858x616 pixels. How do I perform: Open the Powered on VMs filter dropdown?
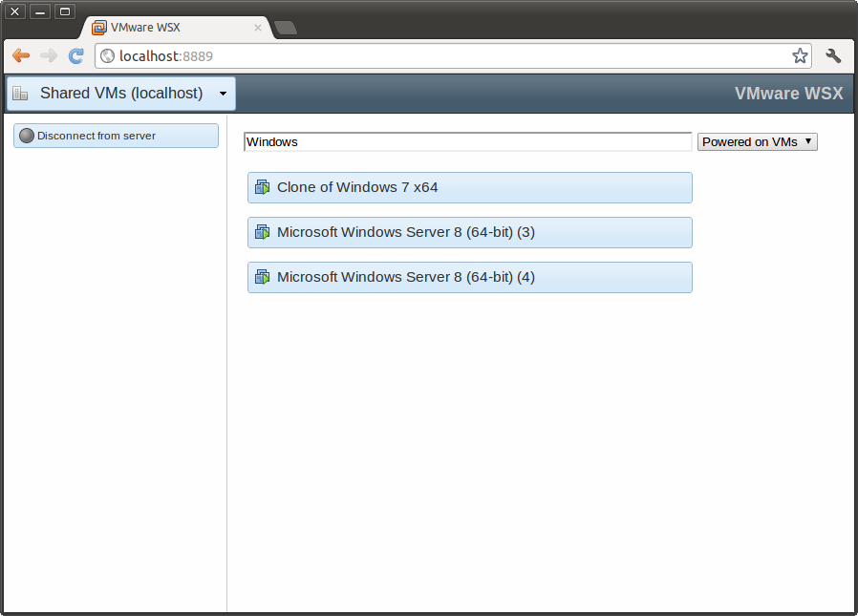pos(757,141)
